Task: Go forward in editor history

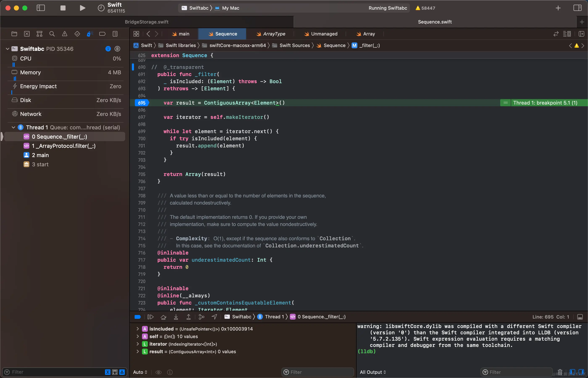Action: point(157,34)
